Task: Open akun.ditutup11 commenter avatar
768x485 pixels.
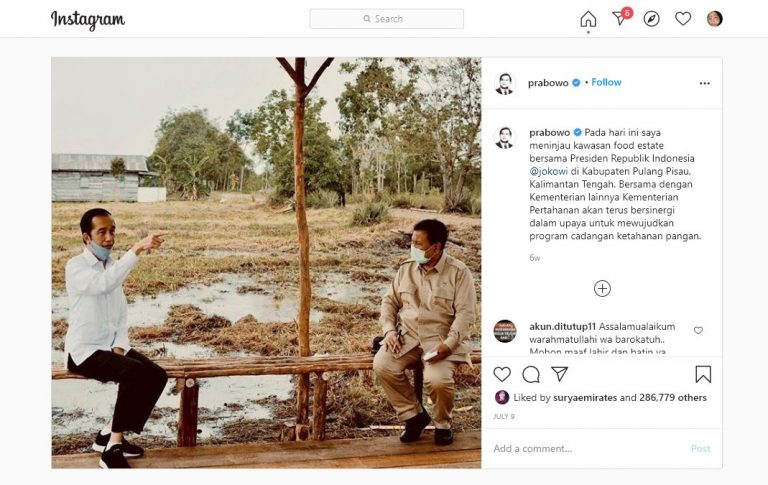Action: (504, 331)
